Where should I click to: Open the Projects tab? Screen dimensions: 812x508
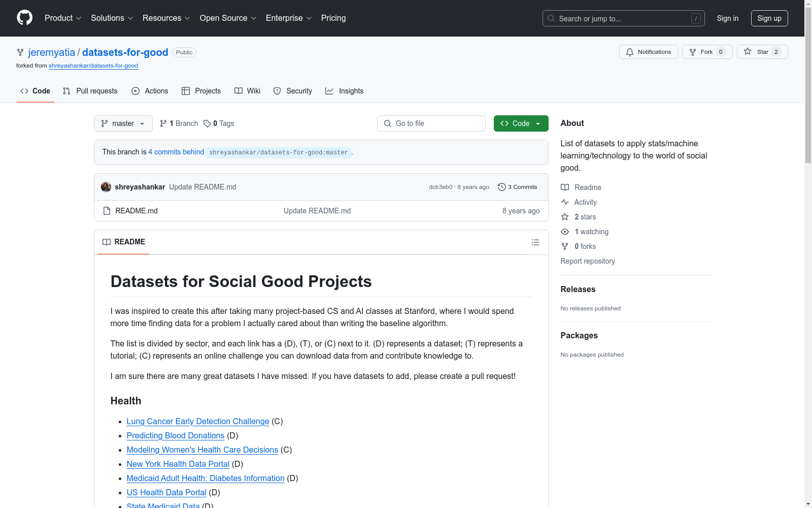(201, 91)
